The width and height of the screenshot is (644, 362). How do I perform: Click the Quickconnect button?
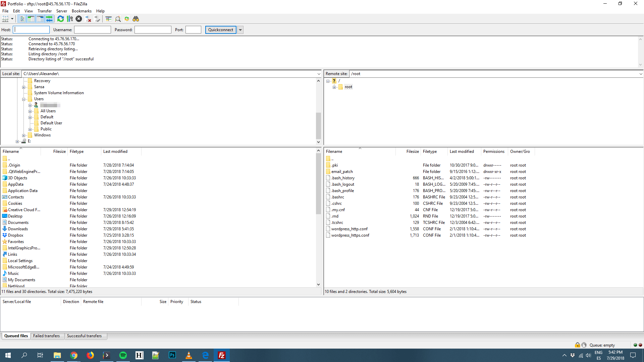pyautogui.click(x=220, y=29)
